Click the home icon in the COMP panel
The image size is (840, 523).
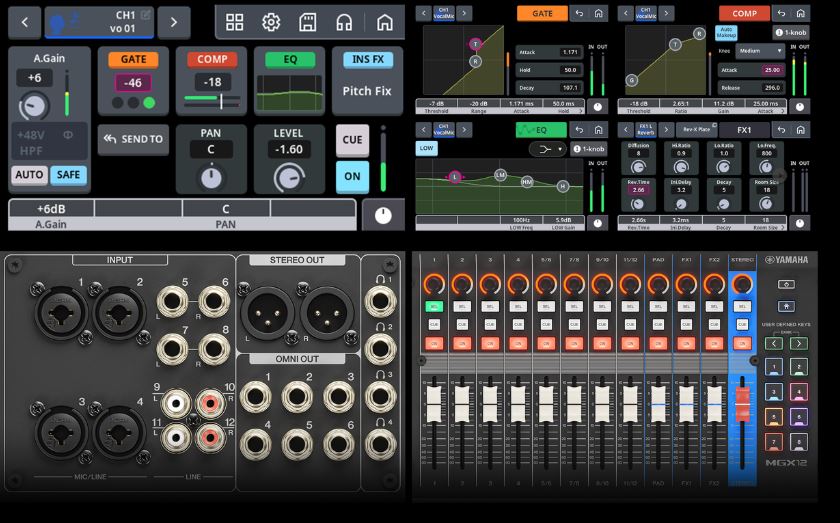(800, 13)
